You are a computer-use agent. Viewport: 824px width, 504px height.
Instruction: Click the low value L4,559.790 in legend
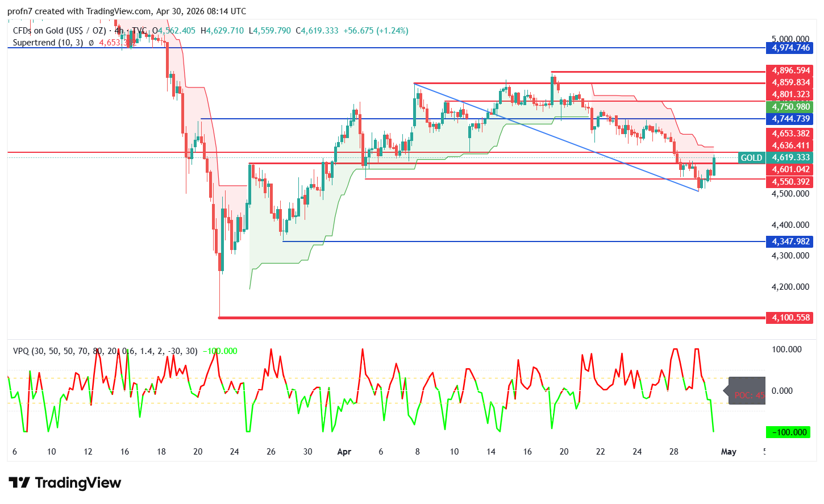pyautogui.click(x=270, y=31)
